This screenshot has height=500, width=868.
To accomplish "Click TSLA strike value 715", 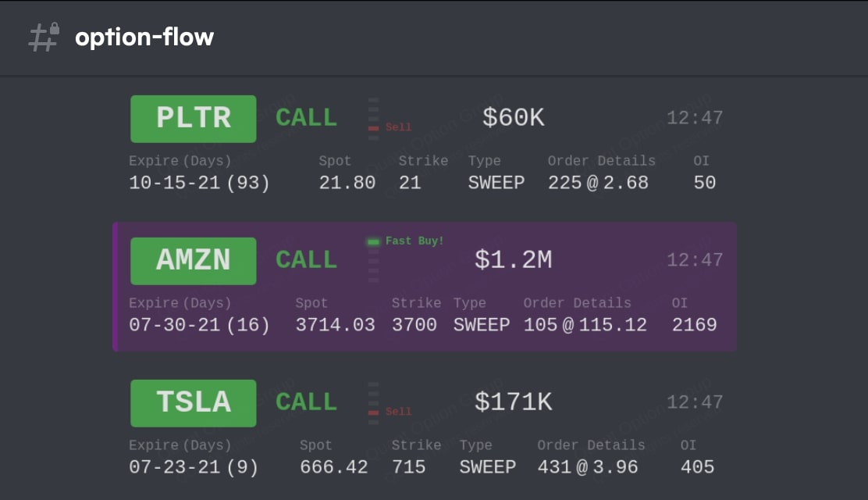I will (x=408, y=467).
